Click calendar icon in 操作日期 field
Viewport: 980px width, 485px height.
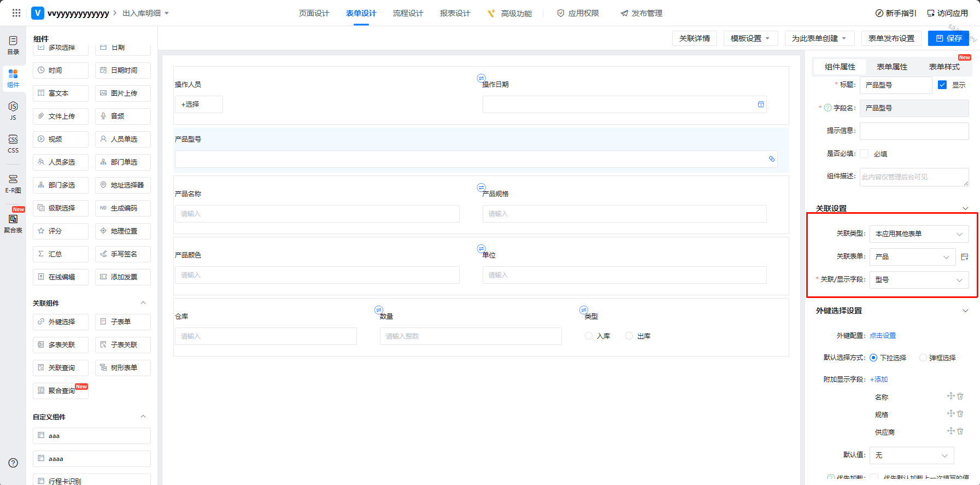click(761, 104)
